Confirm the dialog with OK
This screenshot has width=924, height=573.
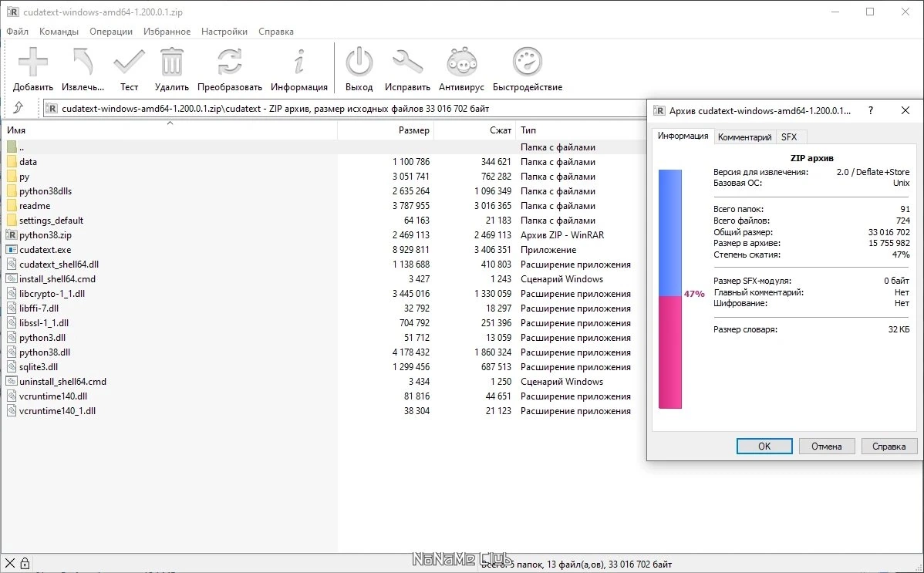[x=764, y=447]
